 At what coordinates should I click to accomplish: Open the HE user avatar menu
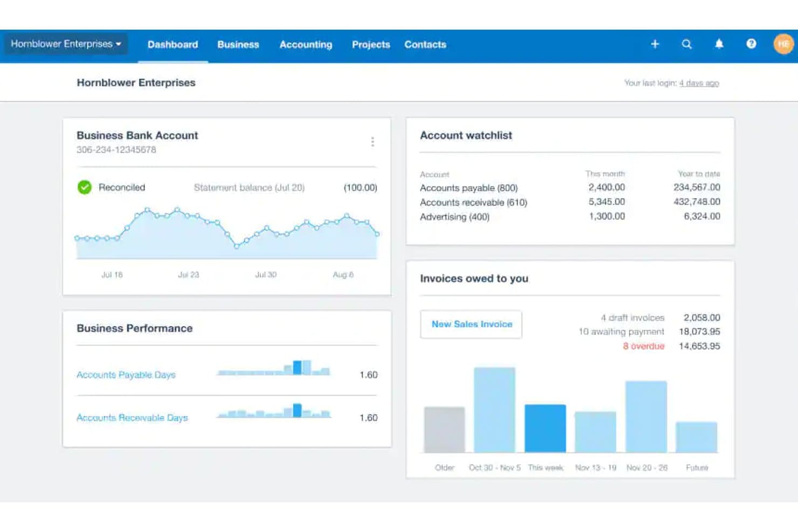783,44
